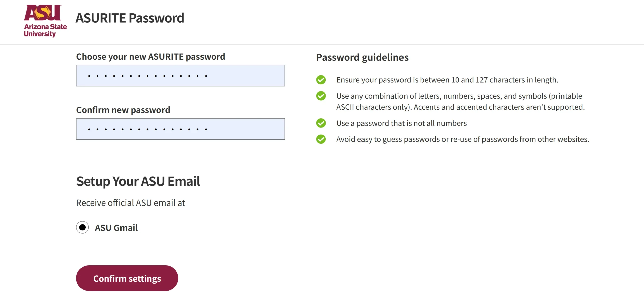Click the Password guidelines heading
Image resolution: width=644 pixels, height=304 pixels.
[362, 58]
